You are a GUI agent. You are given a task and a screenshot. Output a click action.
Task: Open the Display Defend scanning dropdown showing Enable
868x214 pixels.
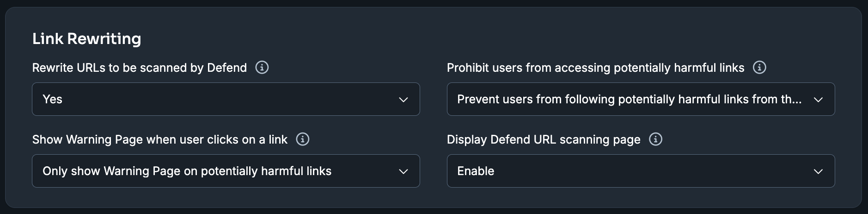[641, 171]
